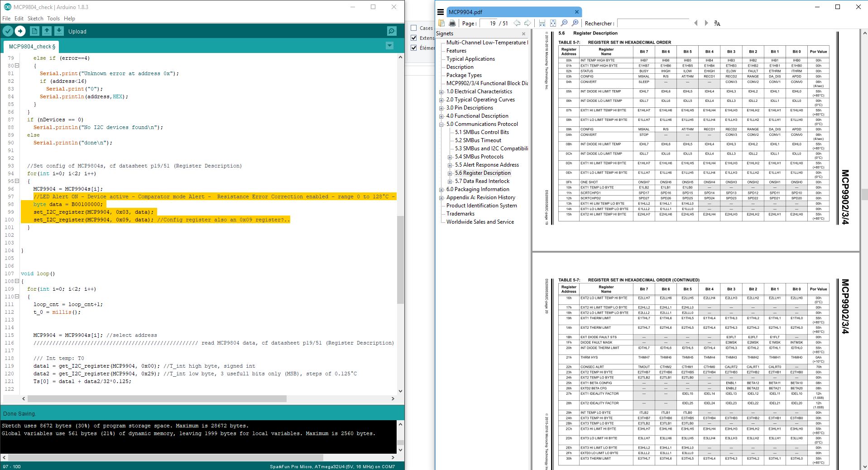Jump to Typical Applications bookmark
Viewport: 868px width, 470px height.
pos(470,59)
